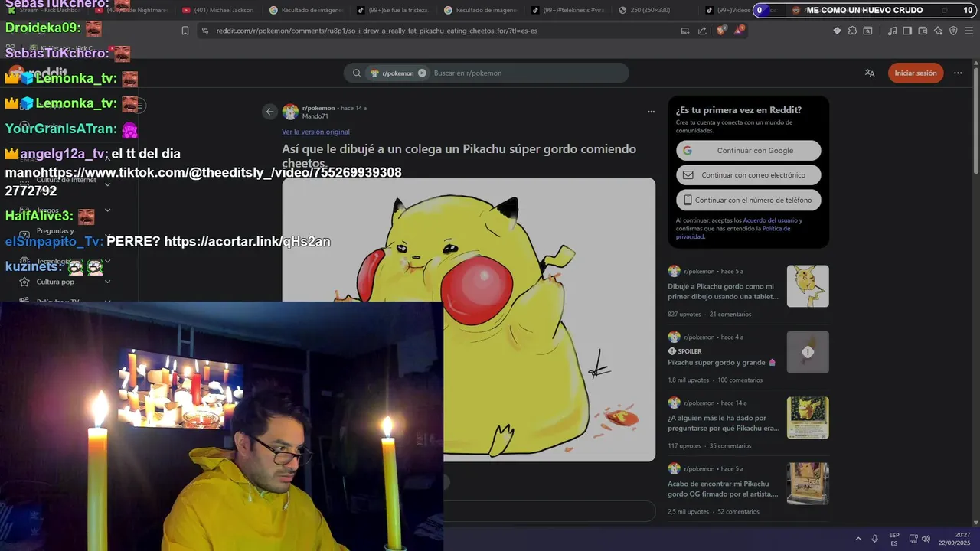
Task: Click the signed card thumbnail of 'Acabo de encontrar' post
Action: 808,484
